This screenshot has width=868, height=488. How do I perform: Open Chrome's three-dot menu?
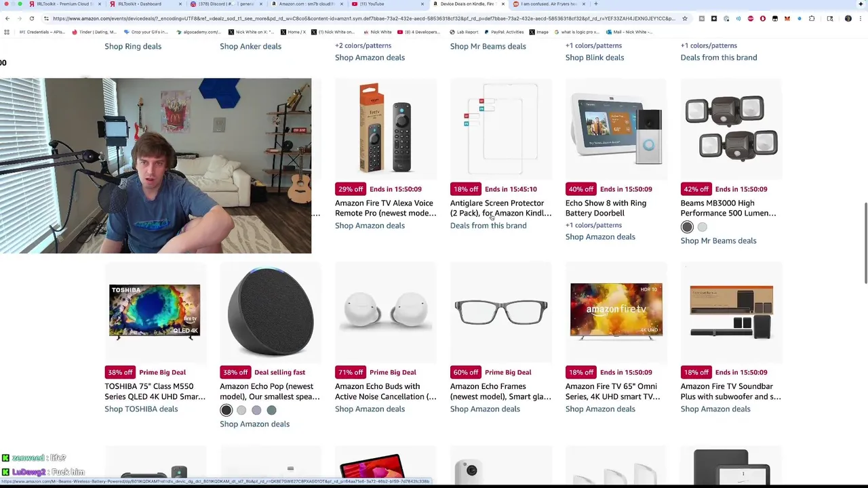(861, 18)
